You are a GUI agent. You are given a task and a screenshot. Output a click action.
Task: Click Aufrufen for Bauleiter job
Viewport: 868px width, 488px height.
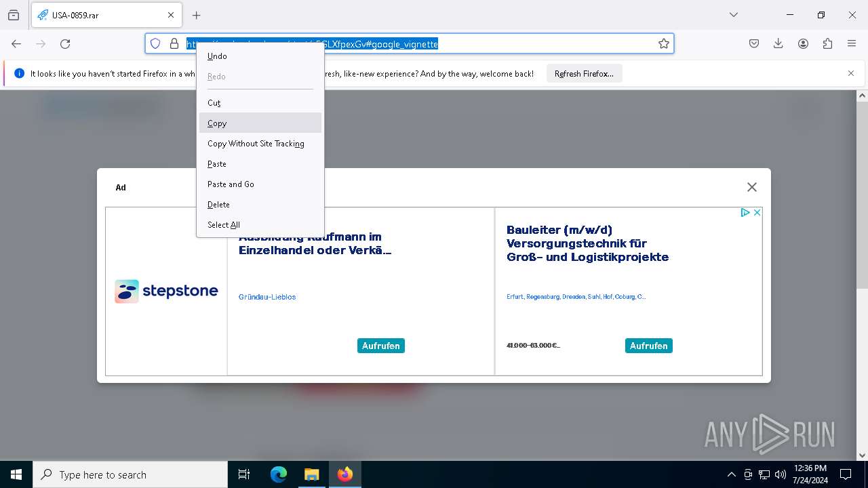(x=649, y=346)
